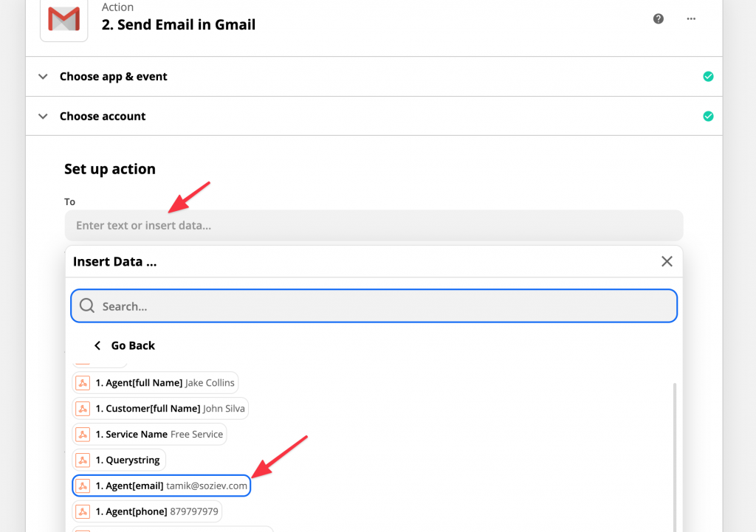Open the three-dot more options menu
This screenshot has height=532, width=756.
(x=691, y=19)
